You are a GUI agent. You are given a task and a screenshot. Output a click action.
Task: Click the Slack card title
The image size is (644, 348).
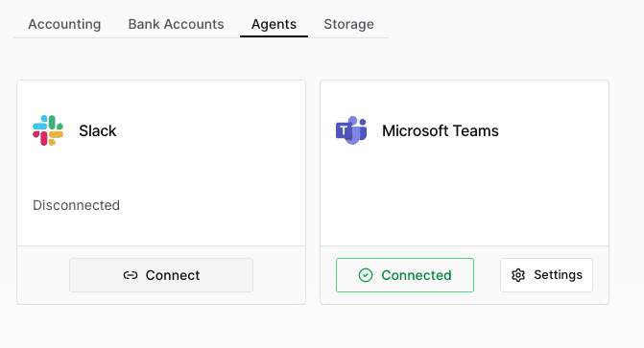[x=98, y=131]
